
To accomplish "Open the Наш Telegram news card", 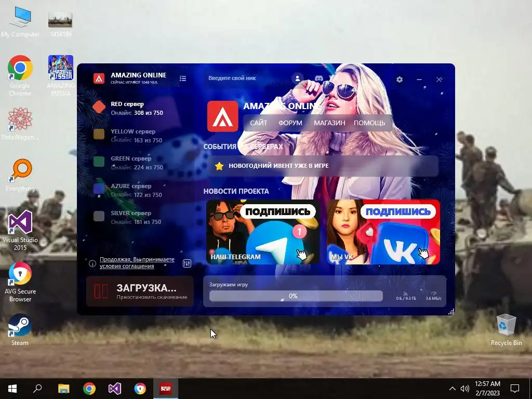I will click(263, 232).
